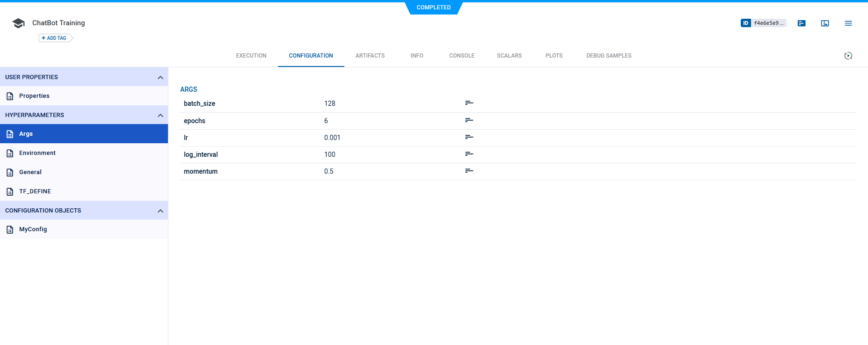Click the auto-refresh play icon

click(x=848, y=56)
